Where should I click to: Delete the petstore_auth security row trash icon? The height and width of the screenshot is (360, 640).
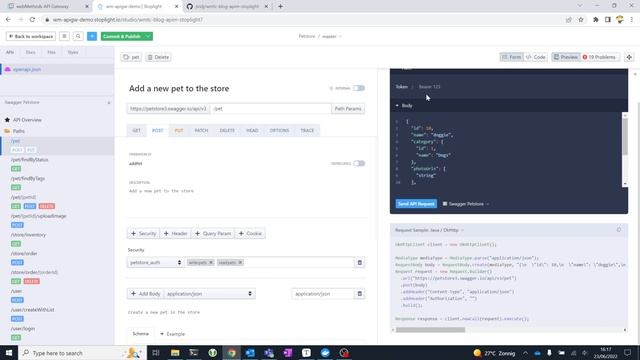click(x=360, y=262)
